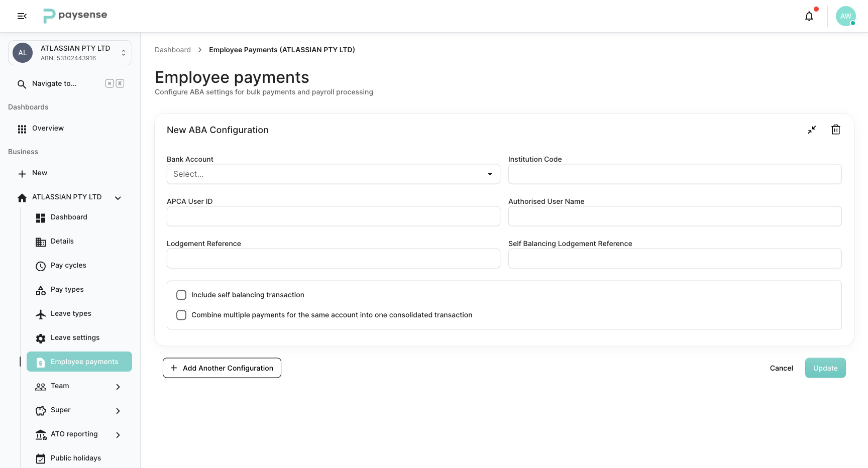Click the Team people icon
Image resolution: width=868 pixels, height=468 pixels.
41,387
